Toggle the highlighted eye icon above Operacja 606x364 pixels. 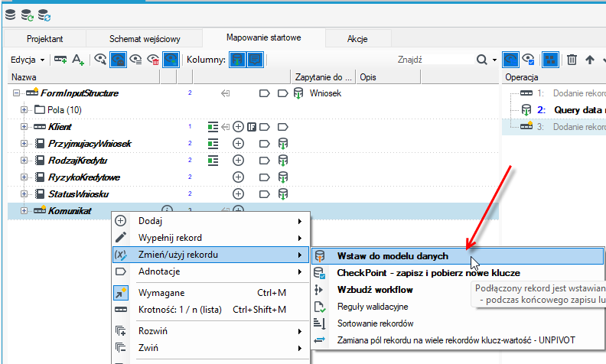(x=510, y=60)
